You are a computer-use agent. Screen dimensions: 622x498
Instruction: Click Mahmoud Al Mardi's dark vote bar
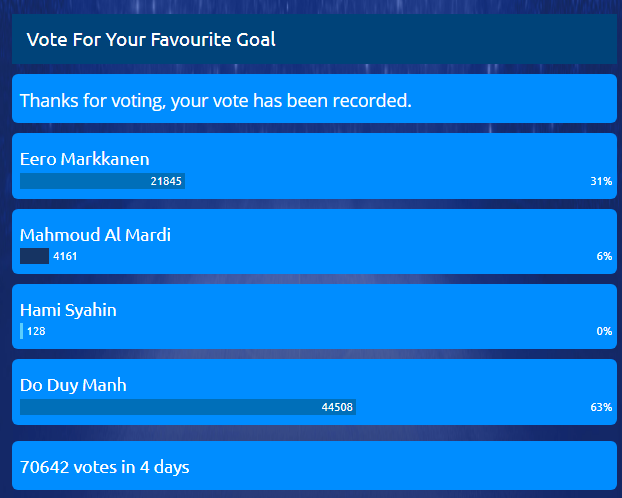click(34, 257)
